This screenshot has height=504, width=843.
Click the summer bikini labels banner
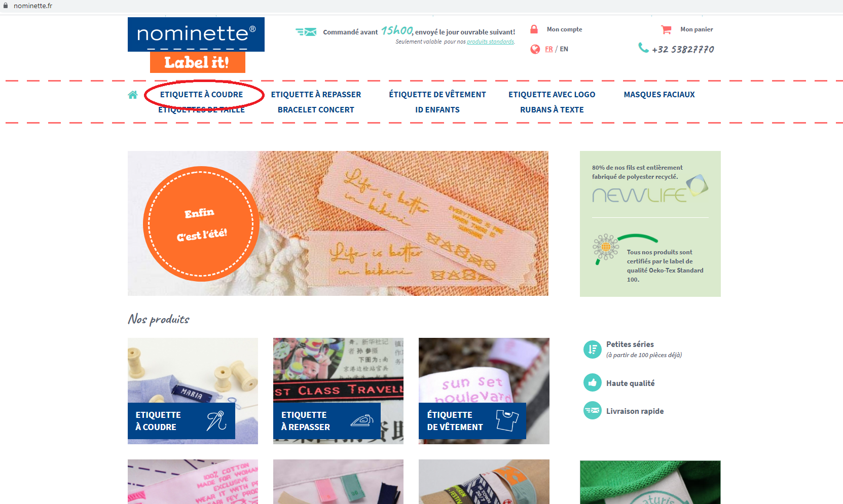point(338,223)
